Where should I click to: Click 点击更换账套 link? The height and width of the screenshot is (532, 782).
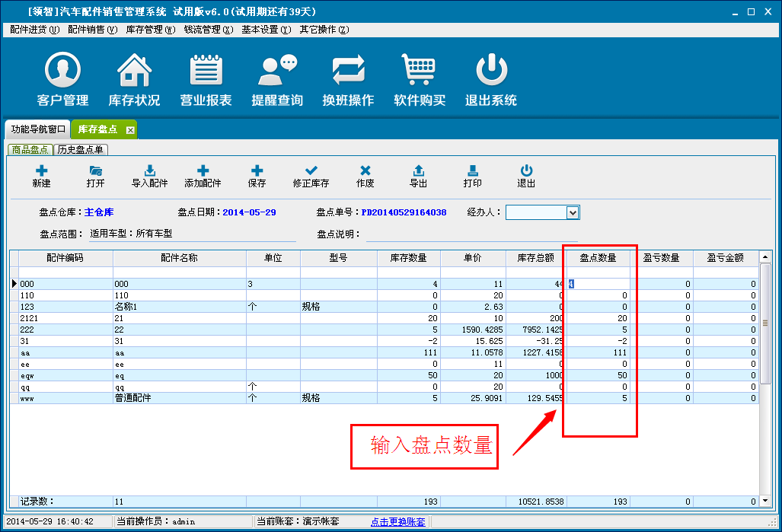tap(398, 521)
